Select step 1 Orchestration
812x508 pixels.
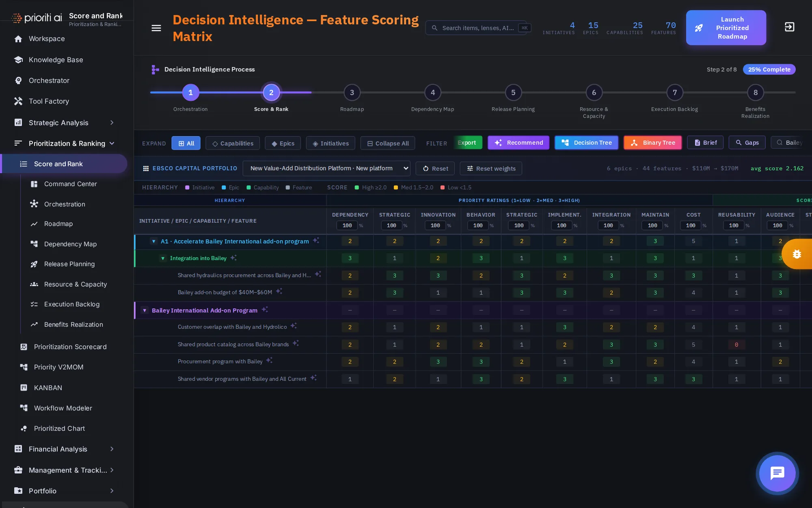point(190,93)
